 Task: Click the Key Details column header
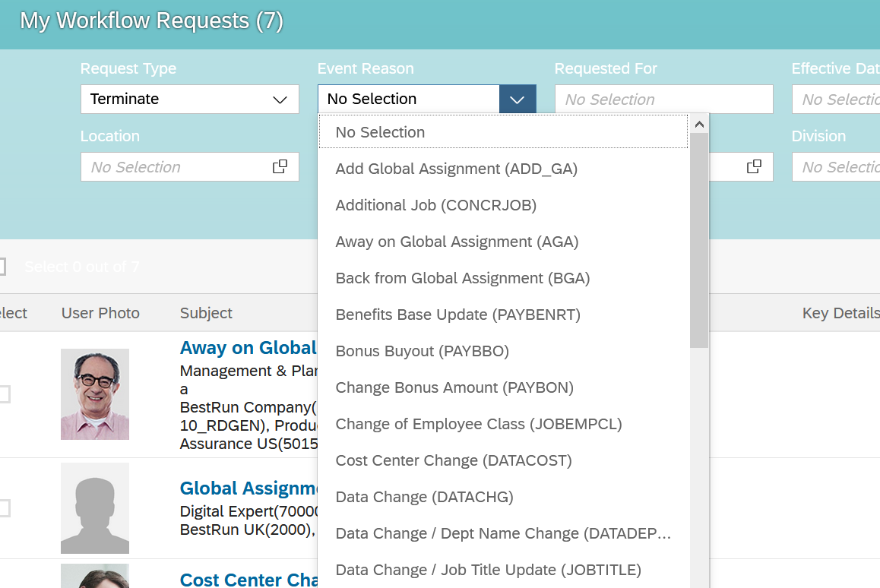[x=840, y=313]
